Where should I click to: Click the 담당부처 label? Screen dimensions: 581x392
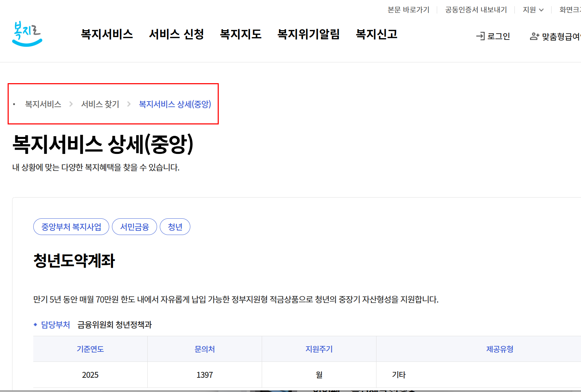pyautogui.click(x=55, y=325)
